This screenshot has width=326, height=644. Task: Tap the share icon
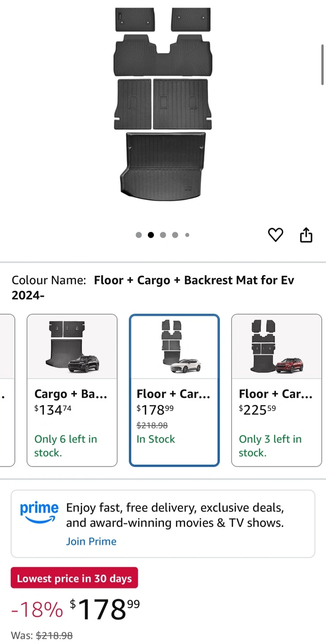(306, 235)
